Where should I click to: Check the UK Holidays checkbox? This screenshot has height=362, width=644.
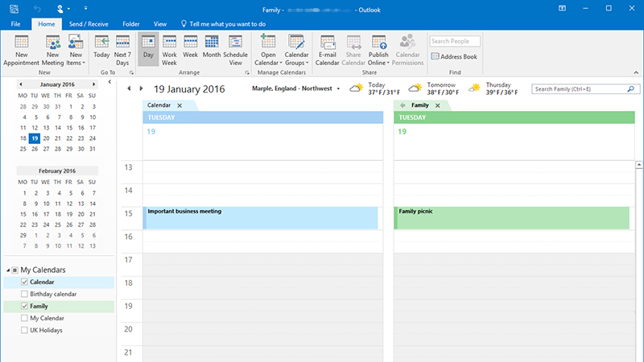point(24,330)
